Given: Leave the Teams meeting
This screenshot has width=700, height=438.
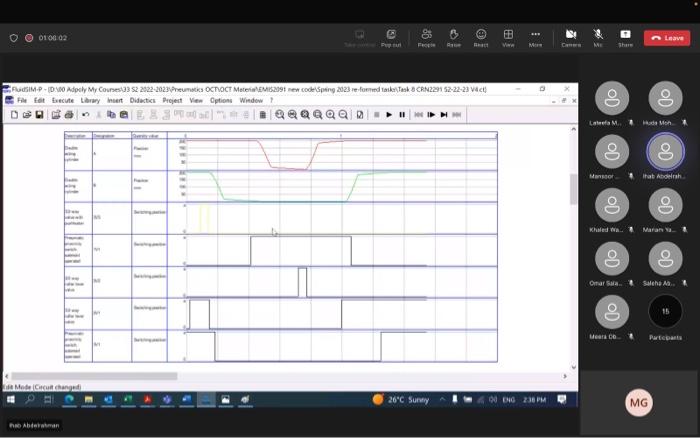Looking at the screenshot, I should pos(667,38).
